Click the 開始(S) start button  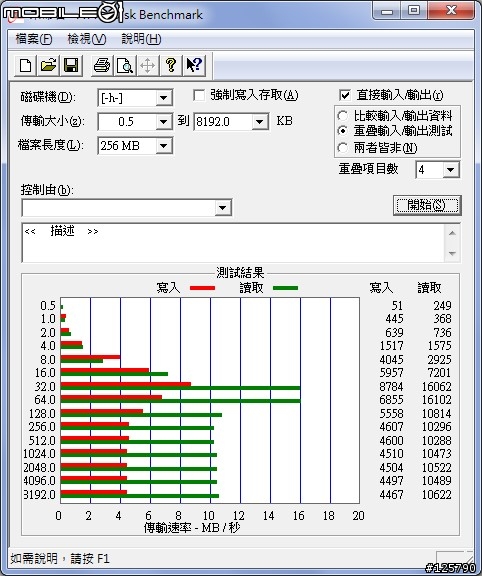pos(427,205)
